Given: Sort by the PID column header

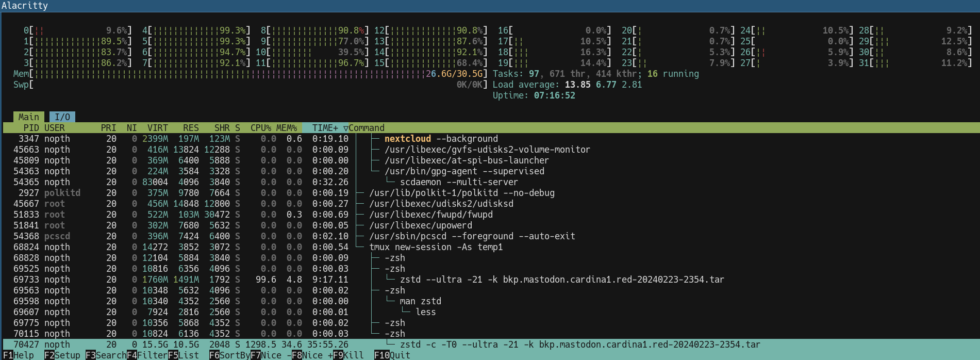Looking at the screenshot, I should pyautogui.click(x=31, y=128).
